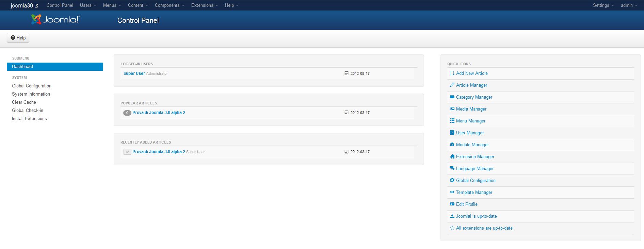Click the Joomla! is up-to-date link
Screen dimensions: 644x249
[x=477, y=216]
